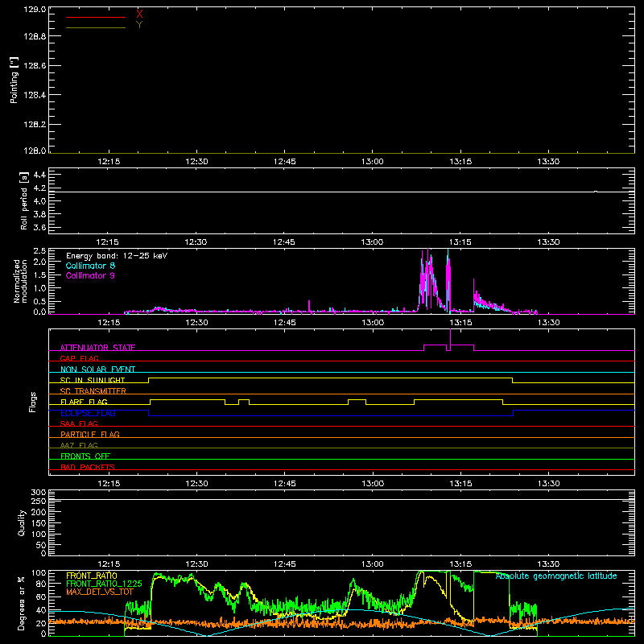Click the BAD_PACKETS flag label
Viewport: 644px width, 644px height.
[88, 467]
